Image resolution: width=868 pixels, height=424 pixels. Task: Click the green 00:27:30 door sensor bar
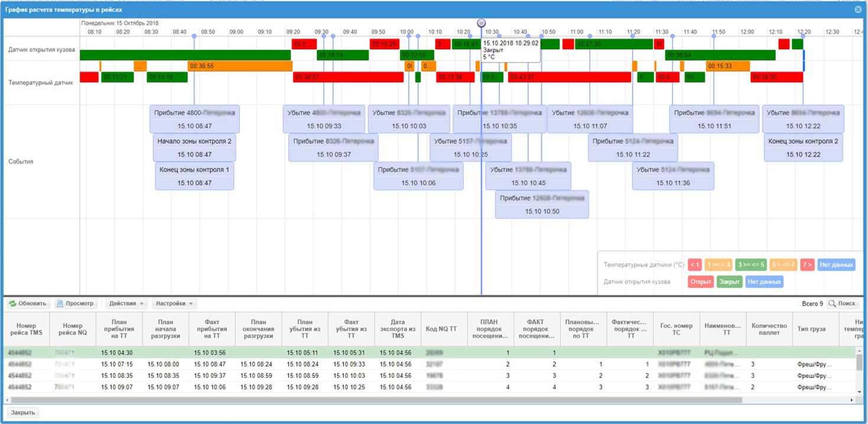(x=613, y=44)
